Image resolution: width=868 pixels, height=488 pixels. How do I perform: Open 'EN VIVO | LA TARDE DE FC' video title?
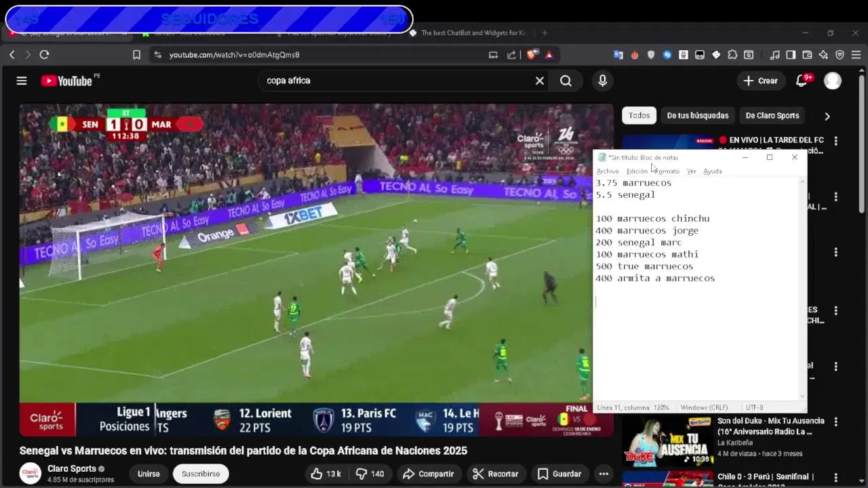point(772,140)
